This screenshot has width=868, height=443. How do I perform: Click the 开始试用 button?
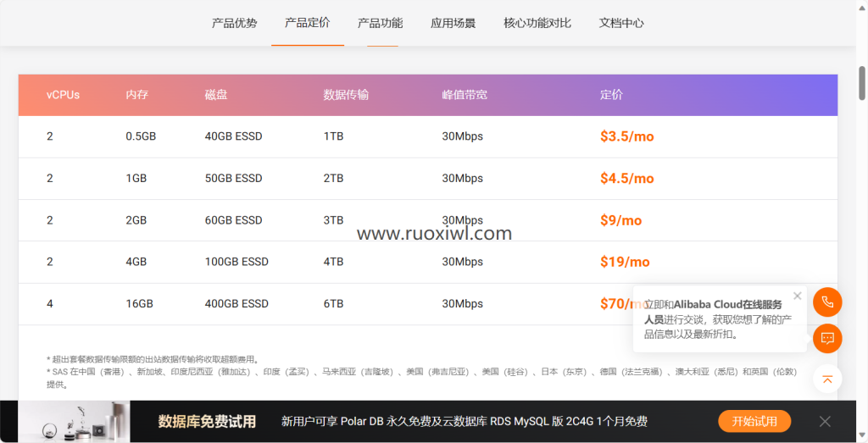click(x=754, y=421)
